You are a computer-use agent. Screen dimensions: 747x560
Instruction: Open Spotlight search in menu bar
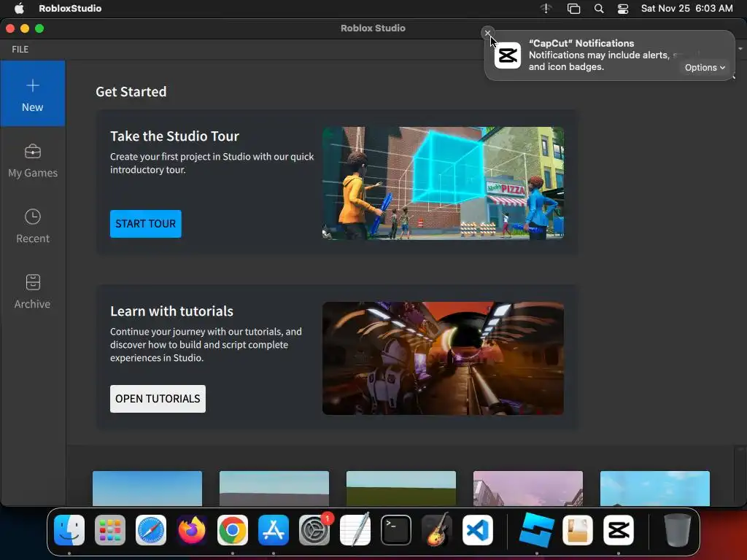point(599,9)
